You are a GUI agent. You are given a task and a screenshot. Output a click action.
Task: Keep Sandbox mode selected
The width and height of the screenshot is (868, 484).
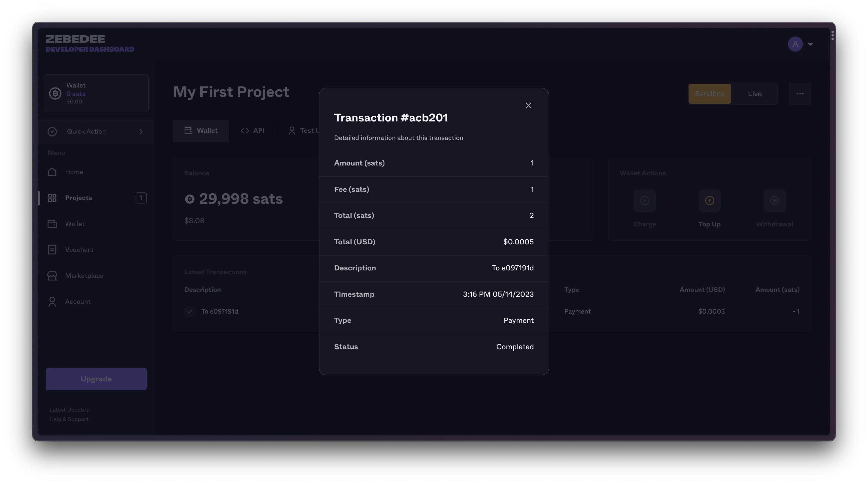pyautogui.click(x=709, y=94)
